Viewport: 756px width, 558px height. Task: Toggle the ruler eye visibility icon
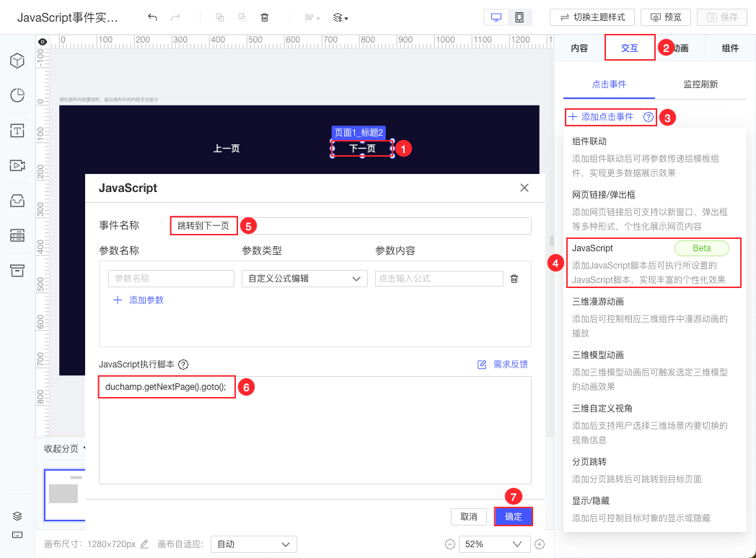click(43, 42)
